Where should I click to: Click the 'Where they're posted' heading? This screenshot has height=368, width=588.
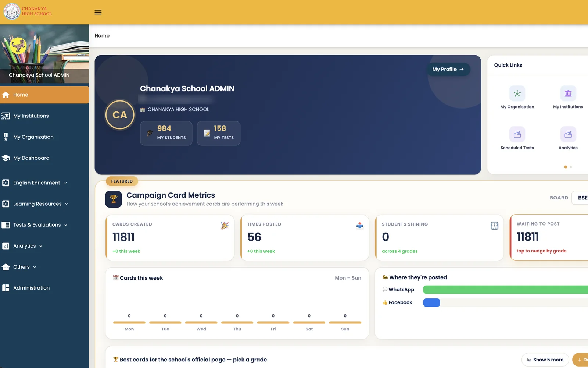click(x=418, y=277)
